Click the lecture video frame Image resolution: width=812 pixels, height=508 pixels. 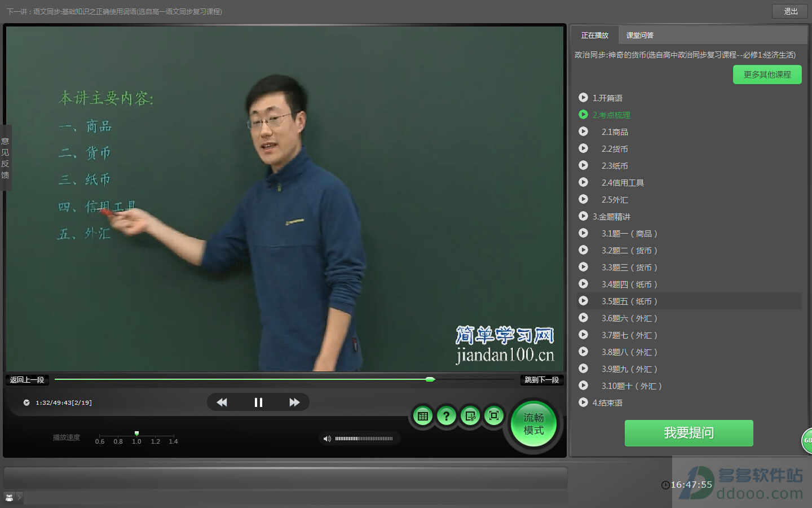coord(285,199)
